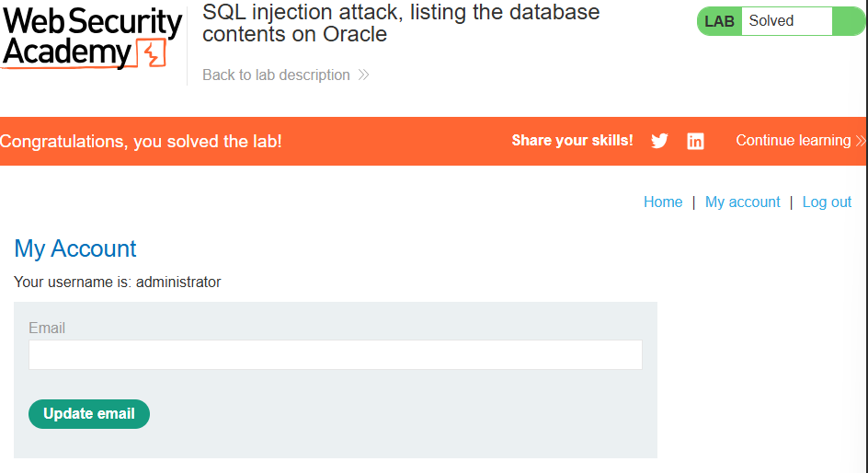Open the My account navigation link

click(x=742, y=202)
